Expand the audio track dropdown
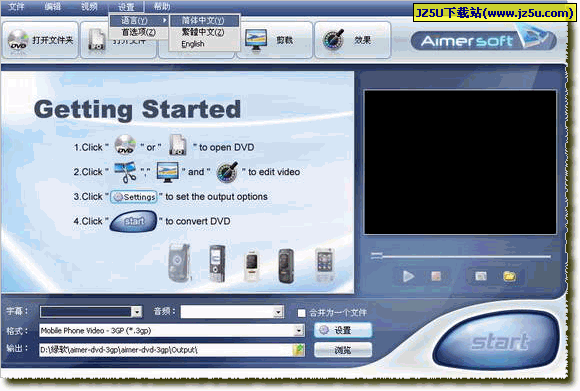The width and height of the screenshot is (580, 391). pyautogui.click(x=279, y=312)
